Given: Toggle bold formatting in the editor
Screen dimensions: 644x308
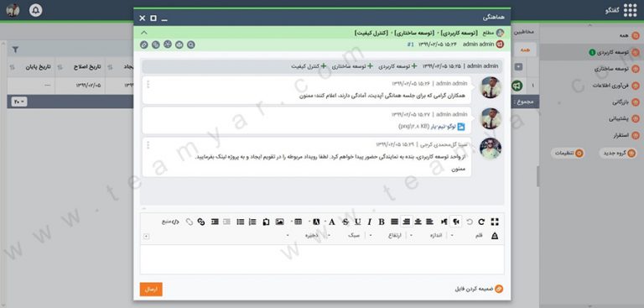Looking at the screenshot, I should coord(382,222).
